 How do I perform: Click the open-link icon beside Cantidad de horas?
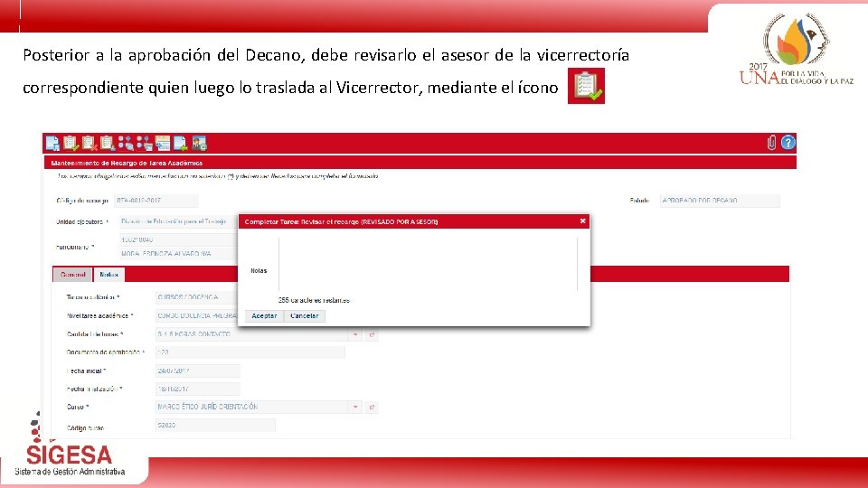[x=372, y=334]
